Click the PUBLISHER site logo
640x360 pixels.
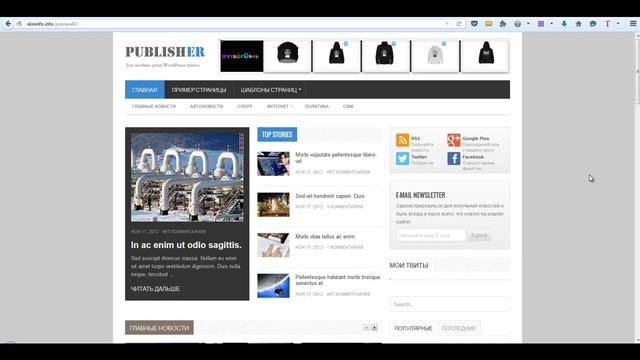tap(165, 52)
